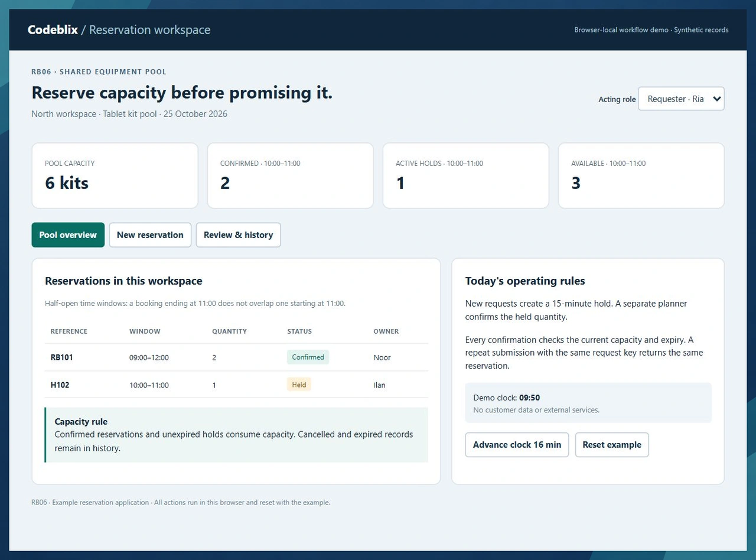Open the Acting role dropdown
The width and height of the screenshot is (756, 560).
click(681, 99)
